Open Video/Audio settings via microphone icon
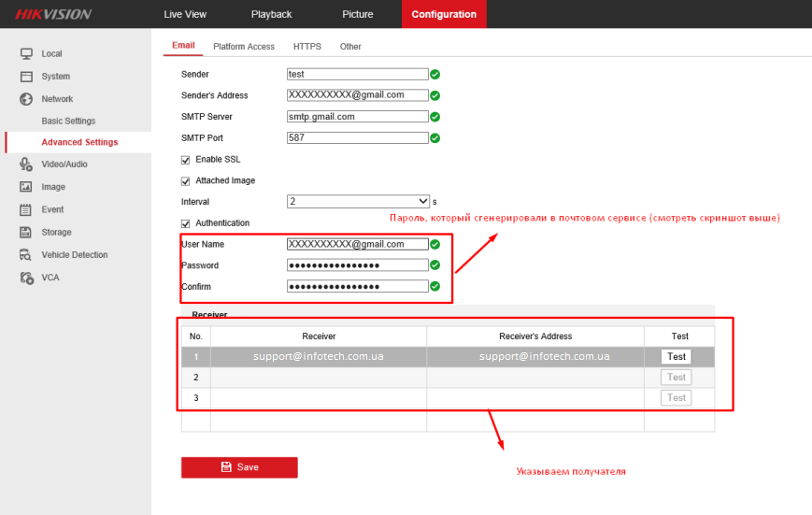812x515 pixels. [26, 165]
